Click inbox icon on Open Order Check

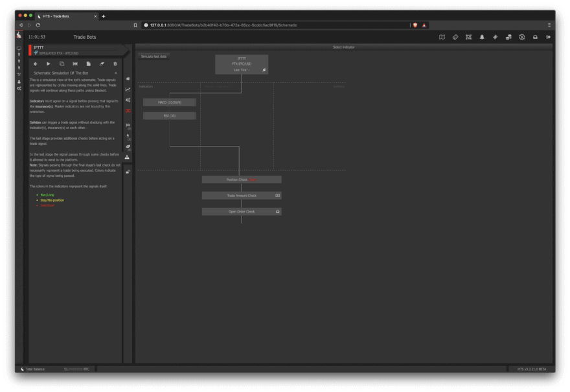277,212
